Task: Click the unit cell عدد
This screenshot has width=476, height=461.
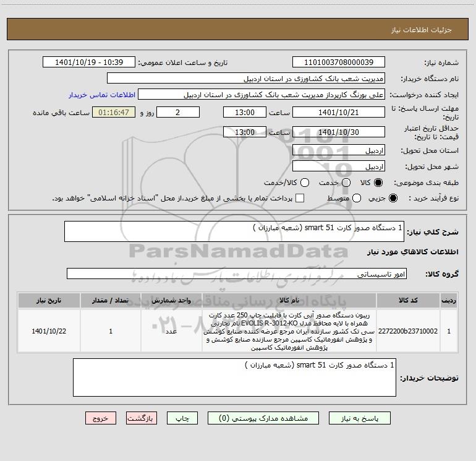Action: point(171,331)
